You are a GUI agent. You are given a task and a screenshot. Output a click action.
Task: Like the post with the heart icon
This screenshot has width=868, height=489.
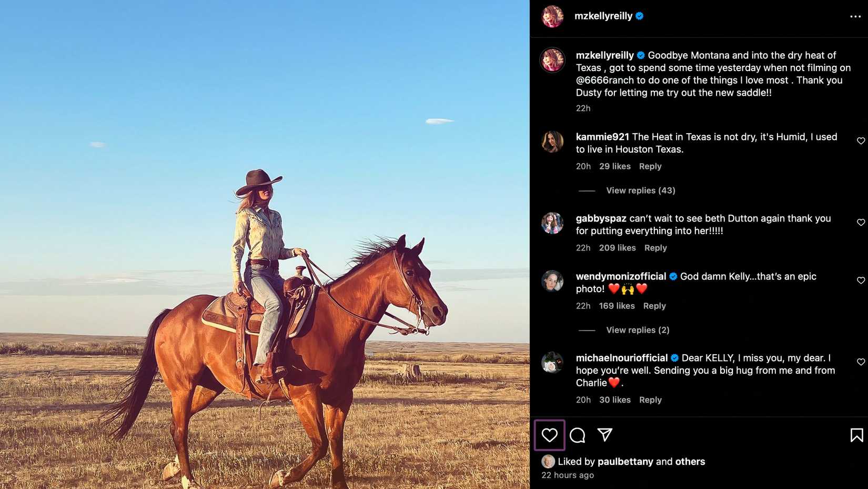click(549, 435)
